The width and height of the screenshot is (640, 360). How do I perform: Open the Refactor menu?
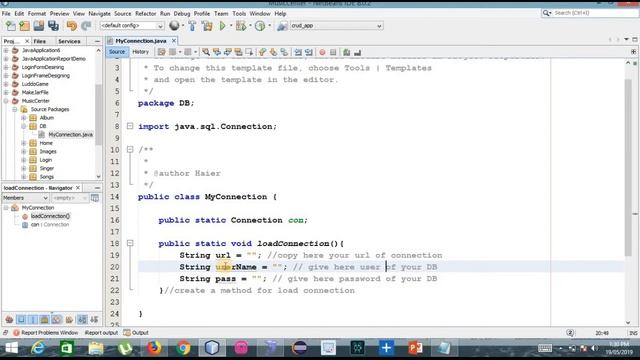tap(146, 13)
